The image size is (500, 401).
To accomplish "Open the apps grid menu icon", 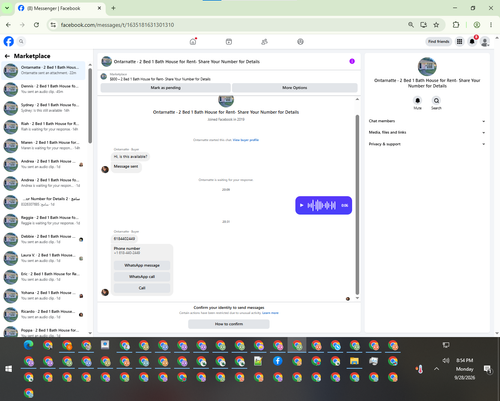I will click(459, 41).
